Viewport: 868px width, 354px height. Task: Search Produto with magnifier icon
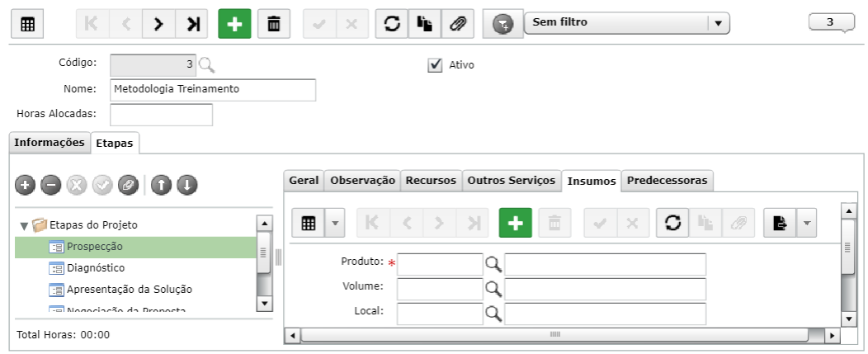[493, 265]
